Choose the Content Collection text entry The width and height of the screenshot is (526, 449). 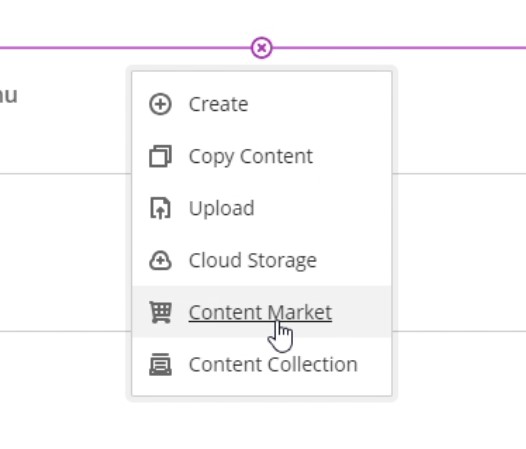tap(273, 364)
